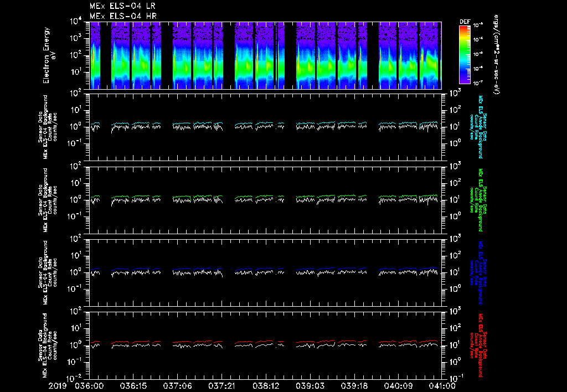This screenshot has width=567, height=392.
Task: Click the 10^-7 tick label of the color bar
Action: click(478, 83)
